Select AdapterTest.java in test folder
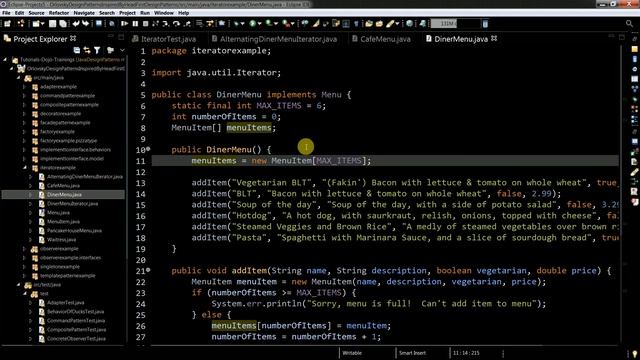The height and width of the screenshot is (360, 640). (x=65, y=302)
